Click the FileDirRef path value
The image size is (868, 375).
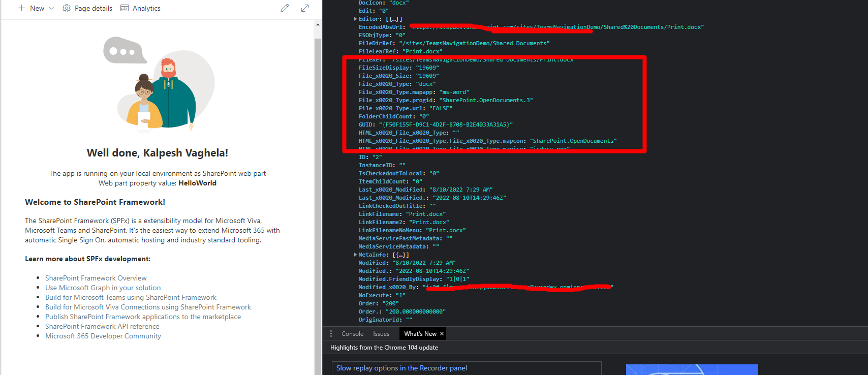click(474, 43)
